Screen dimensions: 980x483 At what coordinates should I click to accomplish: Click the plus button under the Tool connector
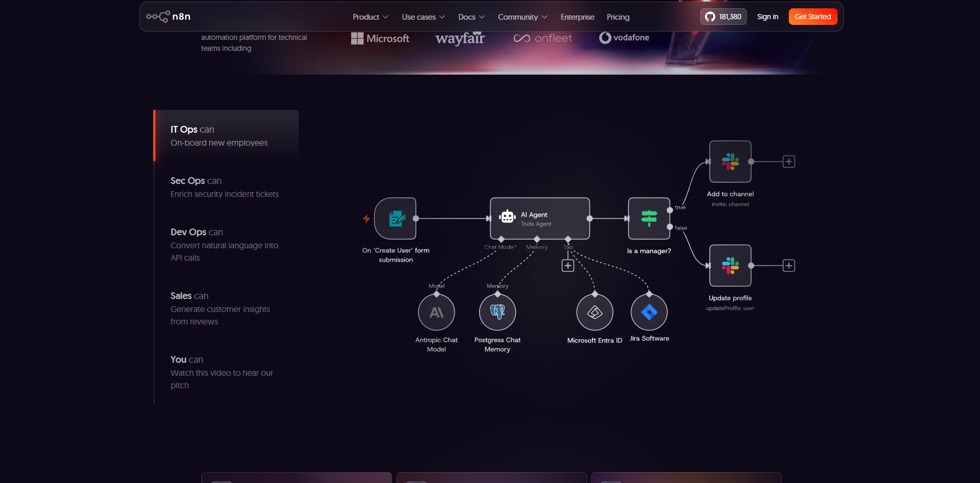coord(568,266)
